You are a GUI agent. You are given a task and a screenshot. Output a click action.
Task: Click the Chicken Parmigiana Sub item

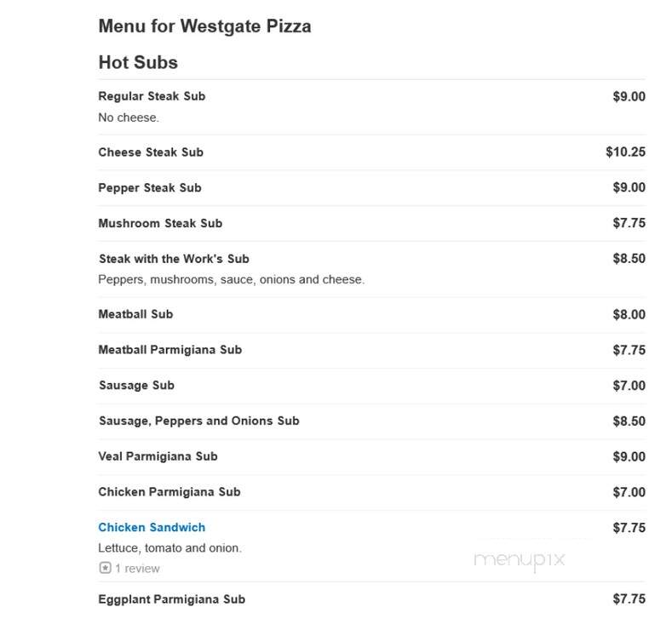click(169, 492)
